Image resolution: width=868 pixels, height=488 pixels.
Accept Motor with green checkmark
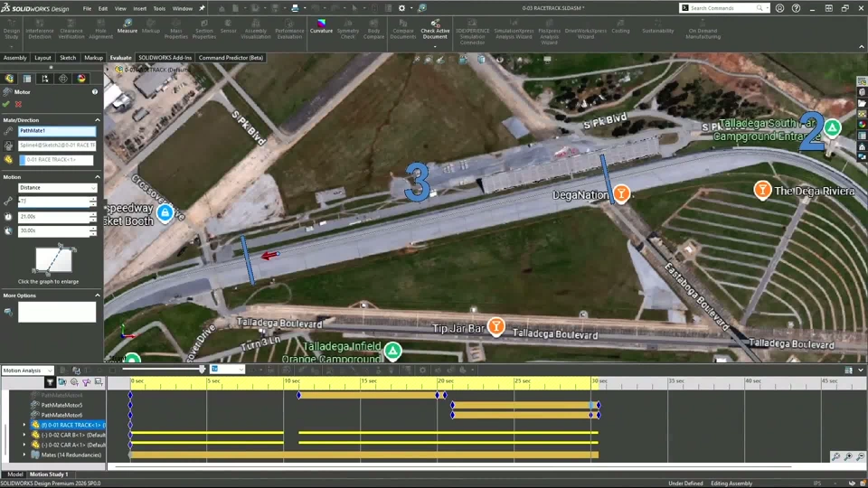6,104
